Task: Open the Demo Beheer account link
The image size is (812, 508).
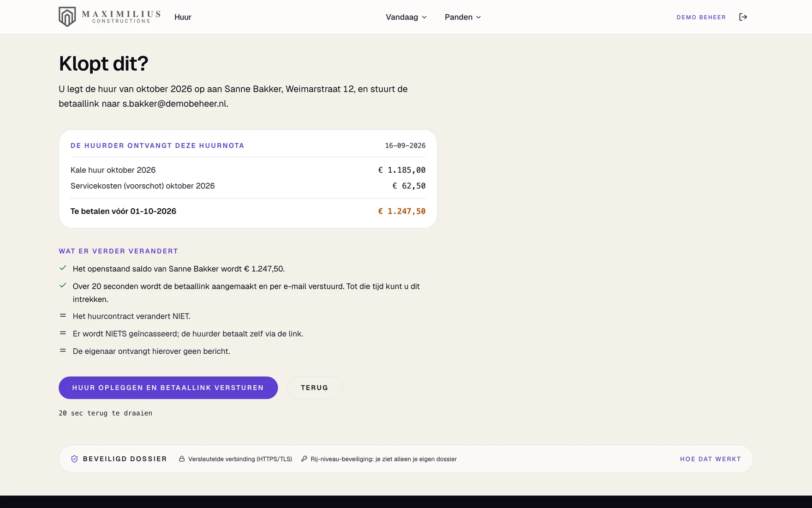Action: coord(701,17)
